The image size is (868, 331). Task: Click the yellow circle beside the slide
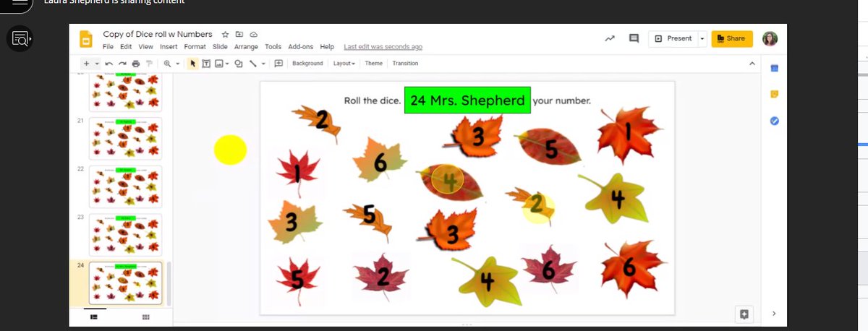(230, 150)
